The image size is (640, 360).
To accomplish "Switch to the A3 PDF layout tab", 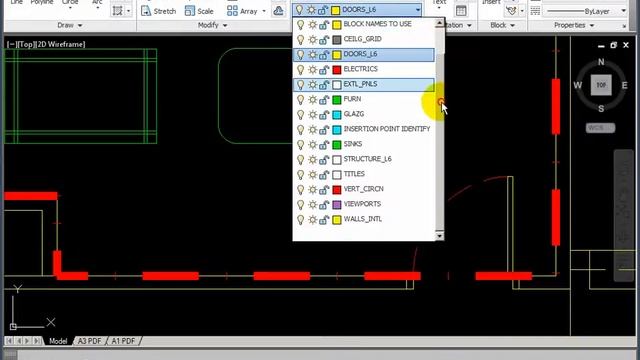I will click(x=89, y=341).
